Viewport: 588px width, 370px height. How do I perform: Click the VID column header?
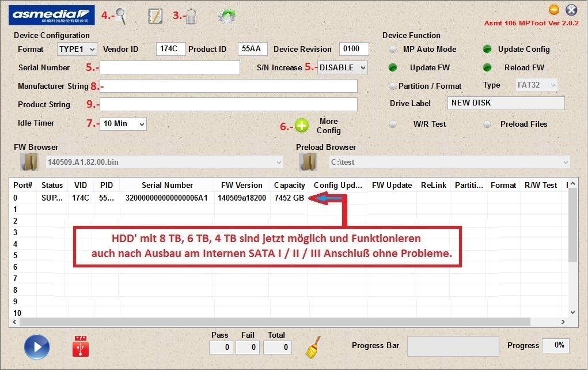point(81,186)
